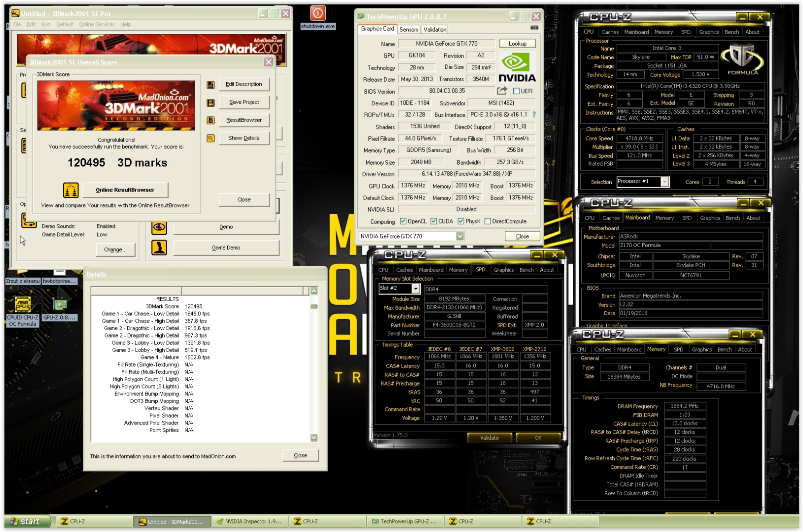Open the GPU selection dropdown in GPU-Z
Viewport: 803px width, 532px height.
click(460, 236)
